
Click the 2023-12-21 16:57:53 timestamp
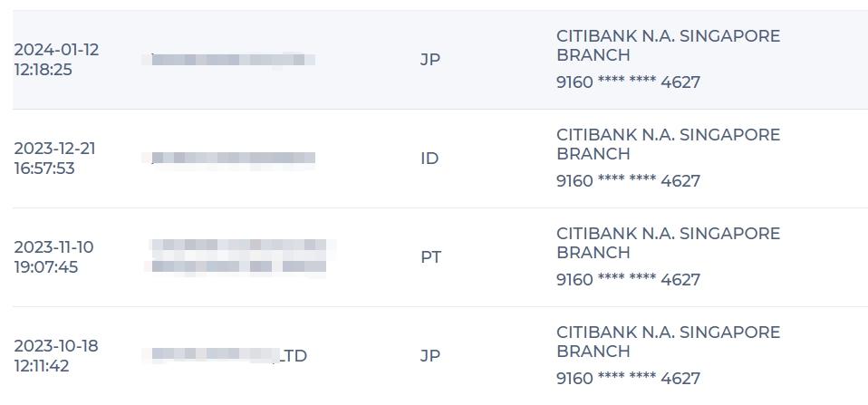[x=54, y=159]
